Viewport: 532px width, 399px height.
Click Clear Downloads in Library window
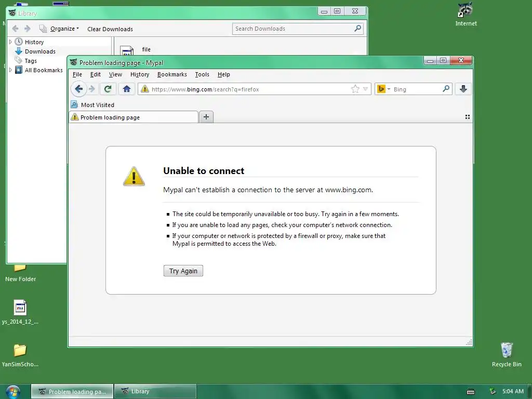[110, 29]
